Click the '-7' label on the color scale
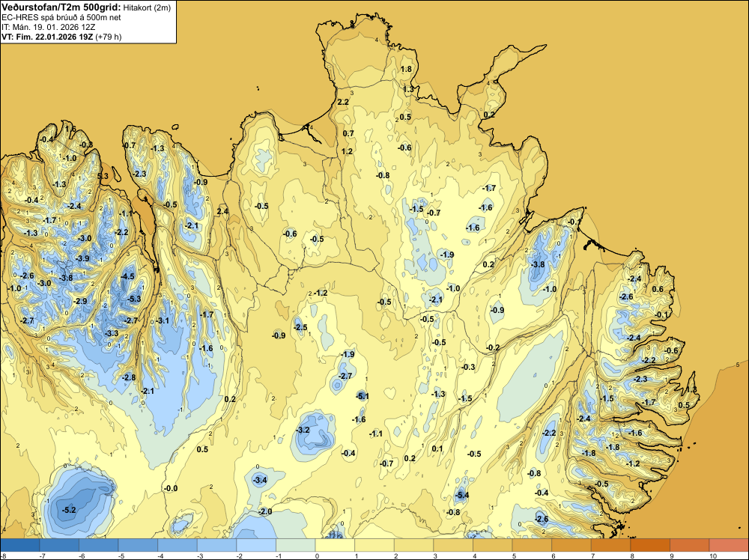 click(42, 556)
